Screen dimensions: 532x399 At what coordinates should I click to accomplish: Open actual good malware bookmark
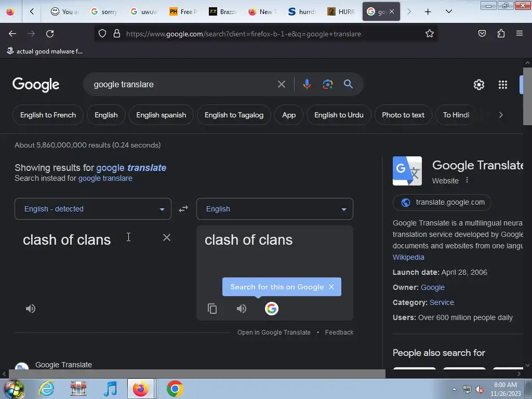click(x=45, y=51)
